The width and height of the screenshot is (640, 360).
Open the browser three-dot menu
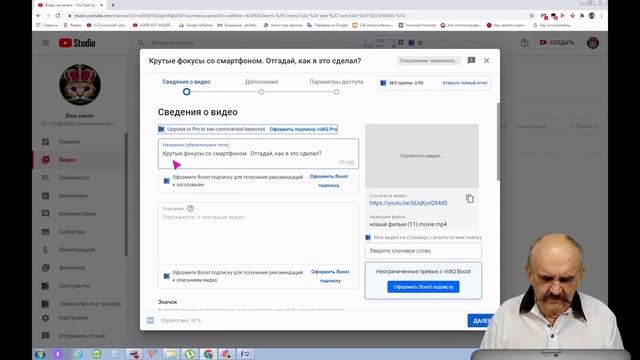602,16
